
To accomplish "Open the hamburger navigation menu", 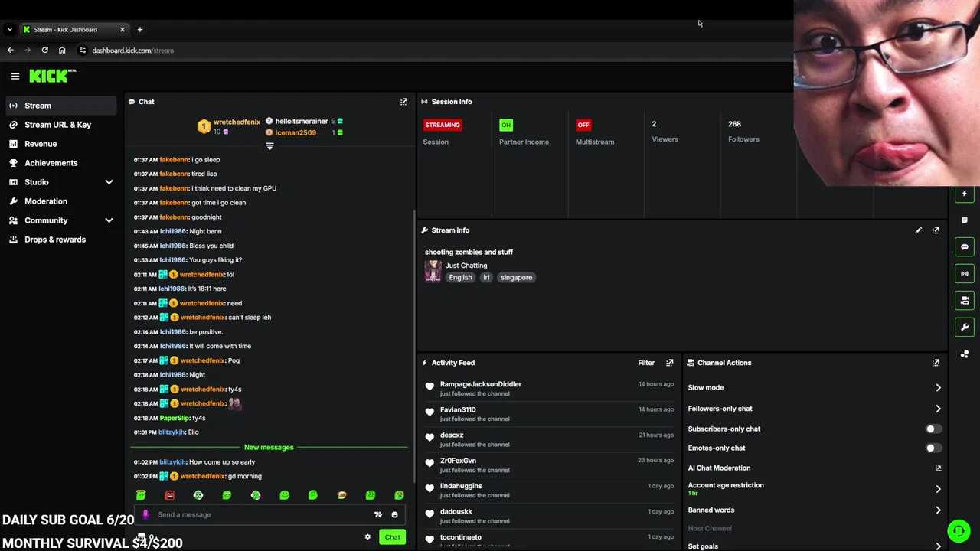I will pyautogui.click(x=15, y=76).
